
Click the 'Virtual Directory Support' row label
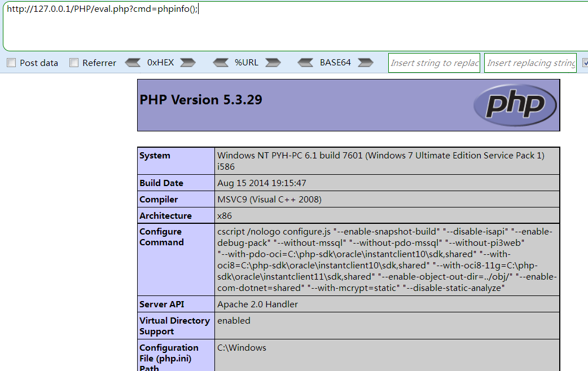(x=175, y=326)
